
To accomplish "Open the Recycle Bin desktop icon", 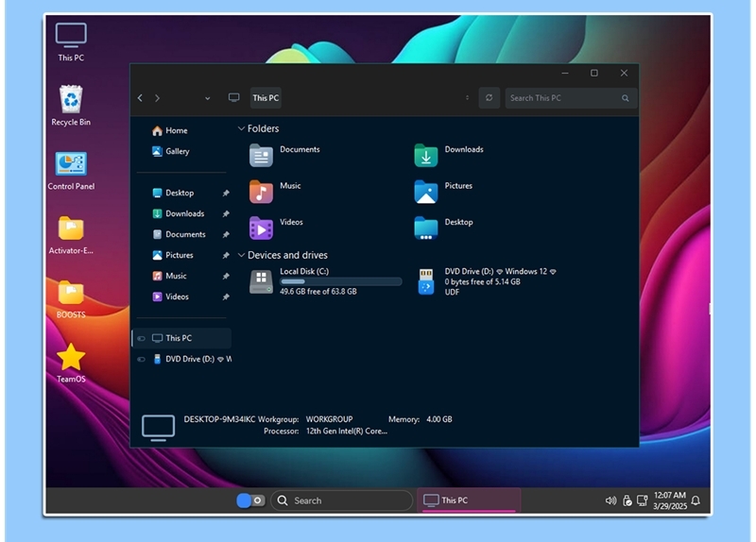I will (x=71, y=106).
